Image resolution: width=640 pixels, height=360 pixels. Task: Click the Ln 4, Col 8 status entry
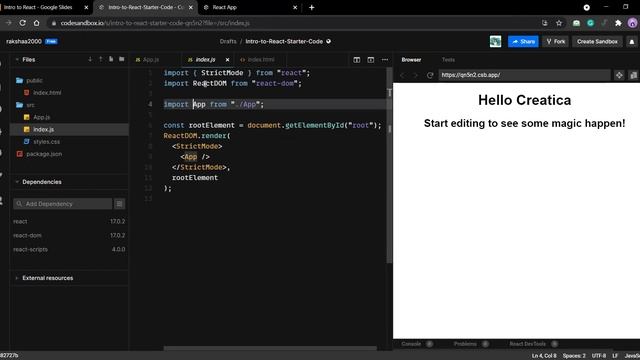(x=544, y=356)
